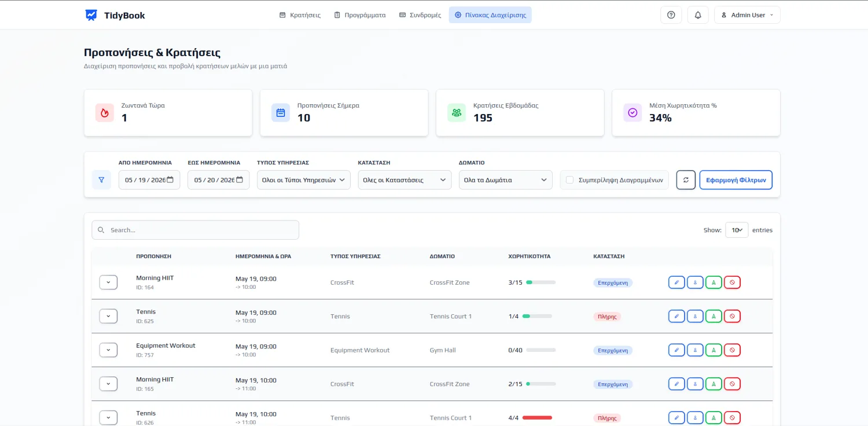
Task: Click the funnel filter icon
Action: [x=101, y=180]
